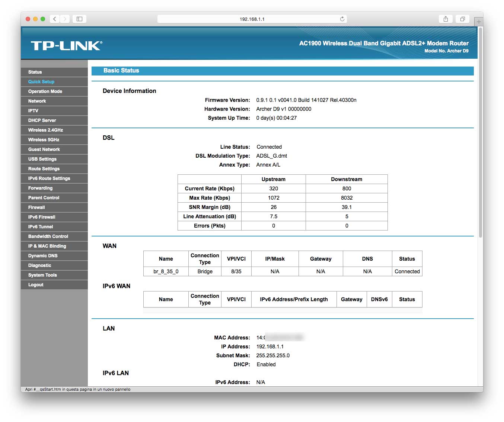
Task: Reload the page using the refresh icon
Action: coord(342,19)
